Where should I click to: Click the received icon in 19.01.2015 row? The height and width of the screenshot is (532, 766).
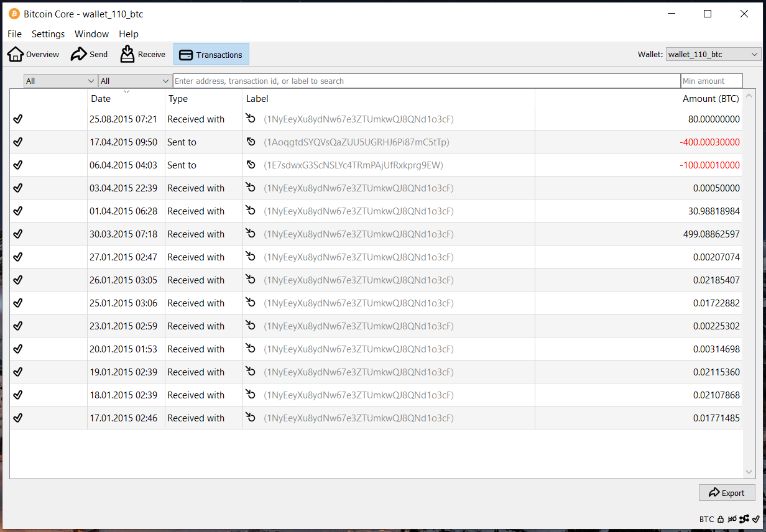tap(251, 371)
